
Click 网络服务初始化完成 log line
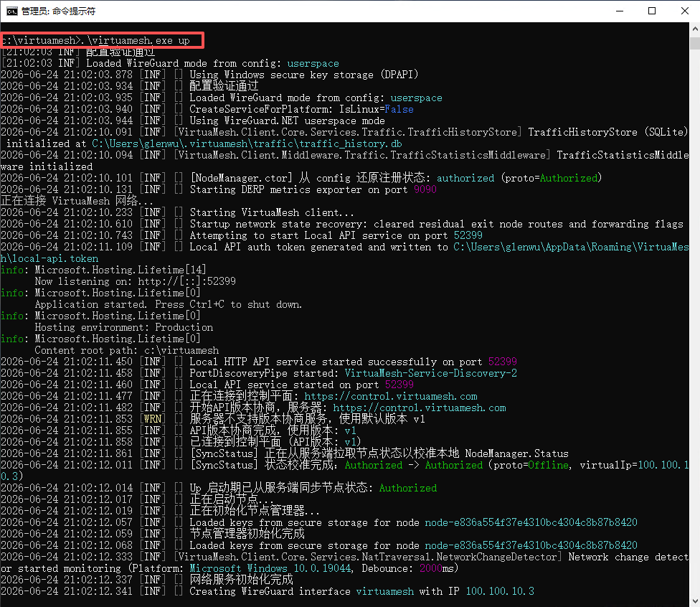click(241, 580)
